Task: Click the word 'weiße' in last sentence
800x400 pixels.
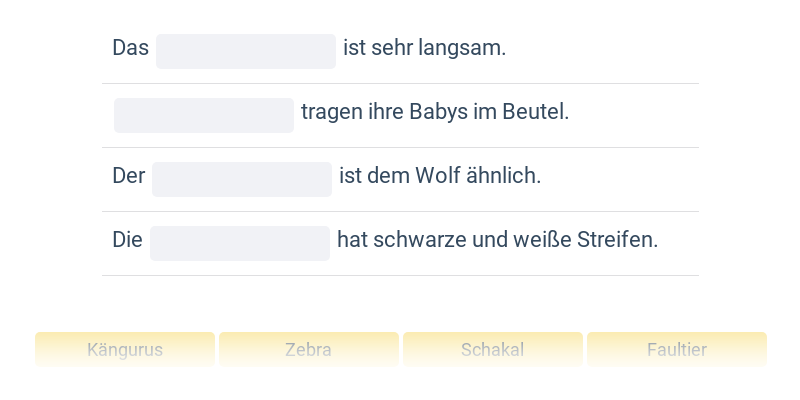Action: click(534, 240)
